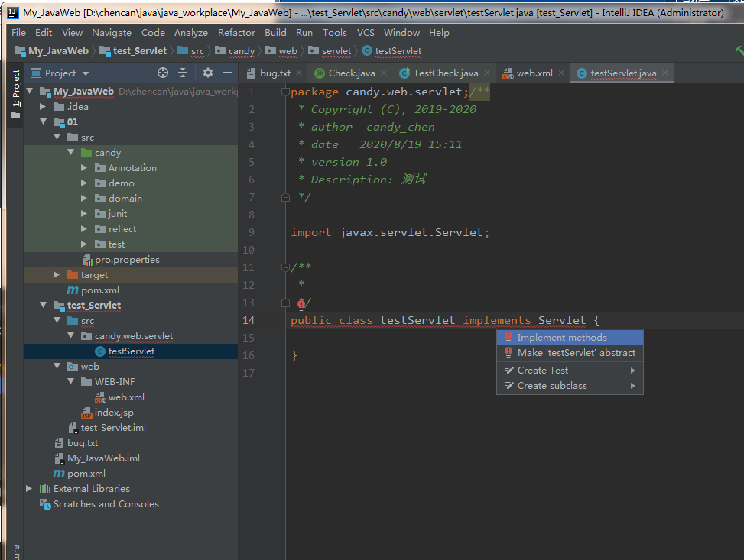Click the fold marker beside line 1
Screen dimensions: 744x560
(285, 92)
